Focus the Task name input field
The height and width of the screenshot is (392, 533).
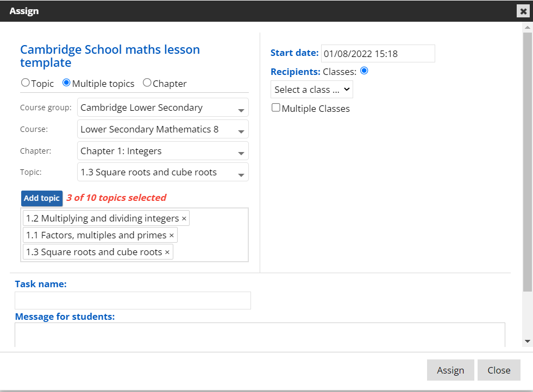133,301
